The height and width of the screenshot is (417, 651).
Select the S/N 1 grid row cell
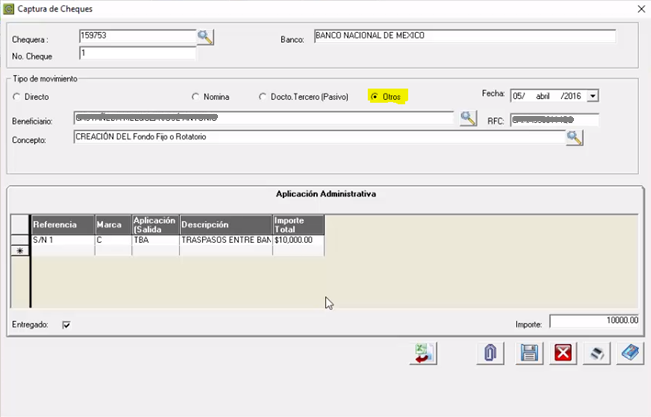(62, 240)
